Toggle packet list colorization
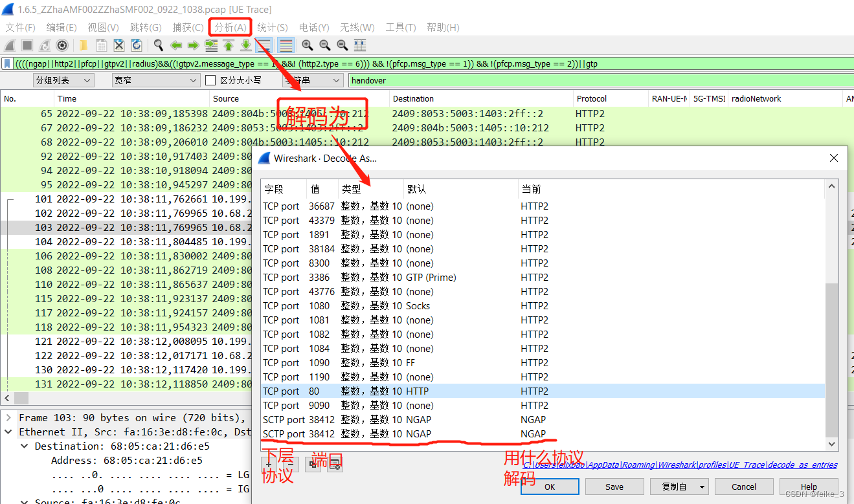The image size is (854, 504). pos(286,45)
